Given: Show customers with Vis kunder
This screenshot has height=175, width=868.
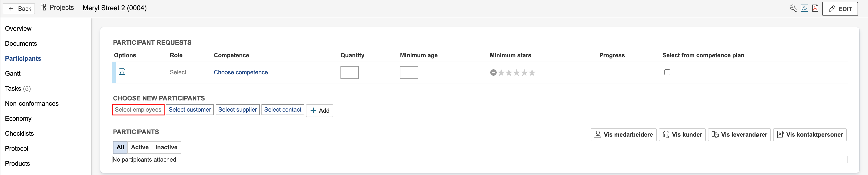Looking at the screenshot, I should [682, 135].
